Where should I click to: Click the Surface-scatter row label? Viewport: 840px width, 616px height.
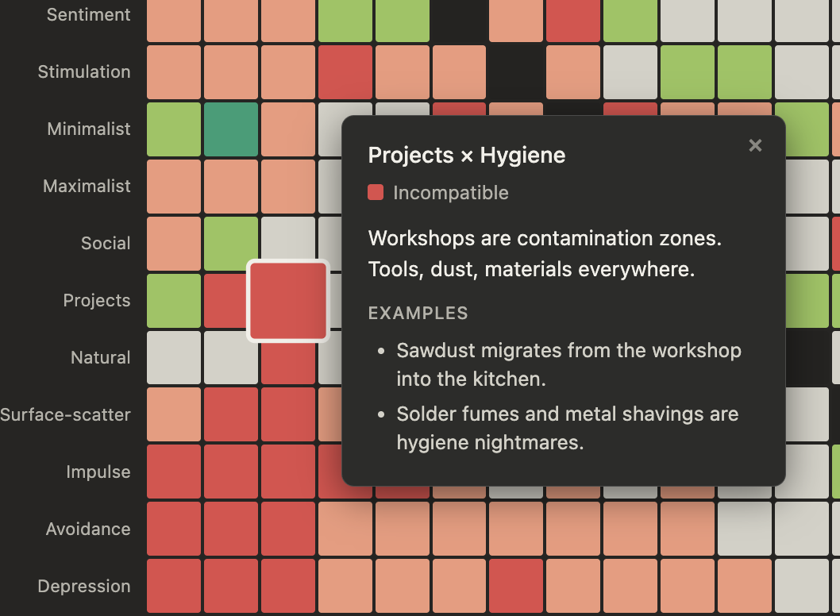pyautogui.click(x=65, y=414)
